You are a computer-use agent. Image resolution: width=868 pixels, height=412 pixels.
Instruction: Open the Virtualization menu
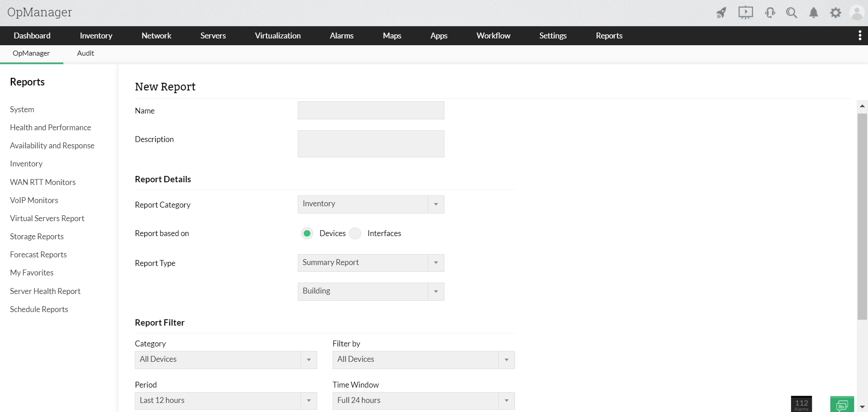[278, 36]
